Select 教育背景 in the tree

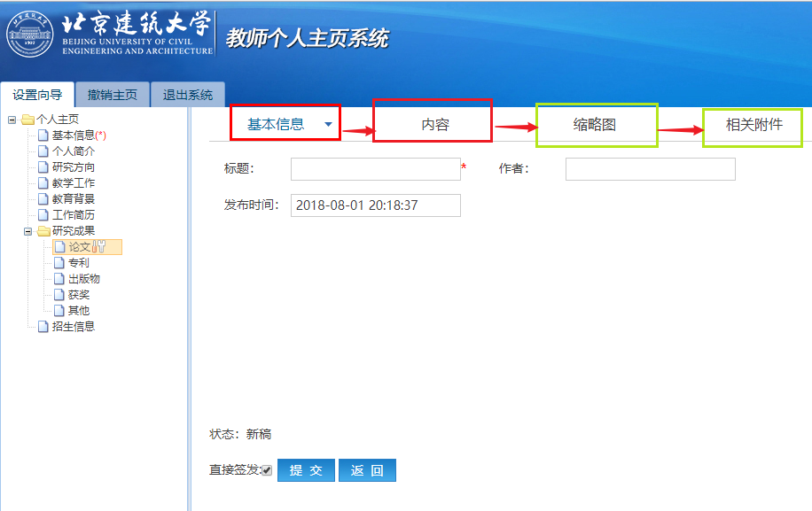74,199
